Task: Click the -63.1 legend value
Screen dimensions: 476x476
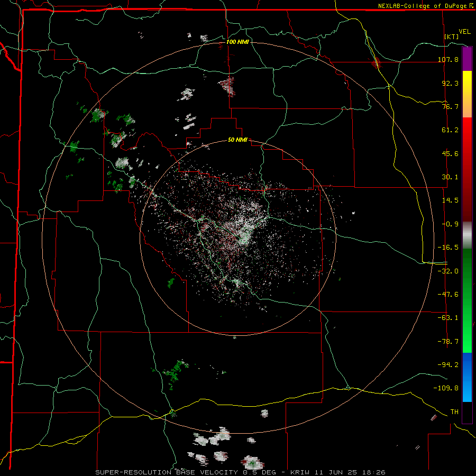Action: 448,318
